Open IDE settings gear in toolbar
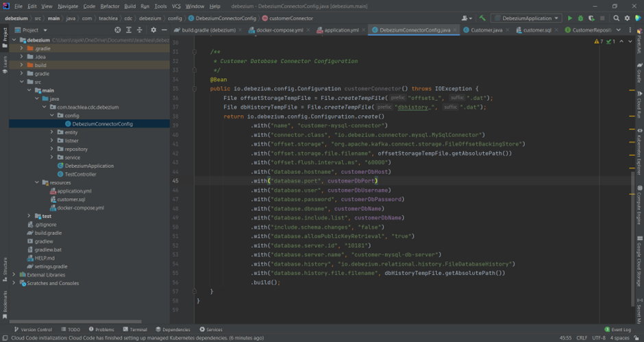This screenshot has height=342, width=644. [627, 18]
